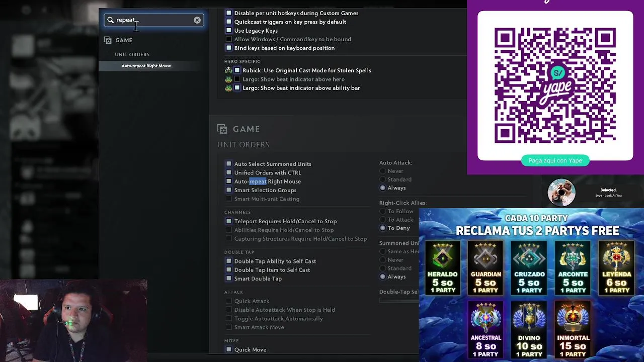Toggle Autoattack Automatically checkbox
Viewport: 644px width, 362px height.
click(229, 319)
